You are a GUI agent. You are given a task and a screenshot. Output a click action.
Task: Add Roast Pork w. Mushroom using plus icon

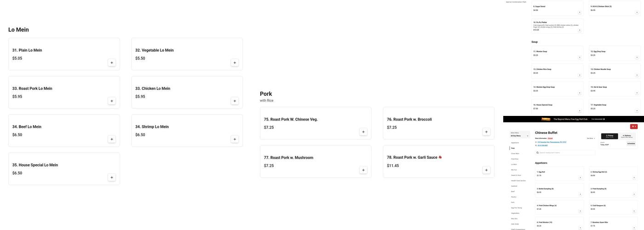click(363, 170)
